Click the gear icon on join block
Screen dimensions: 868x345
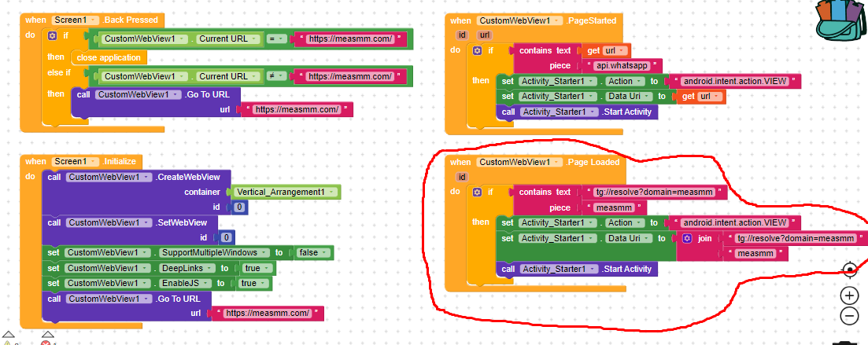click(x=687, y=238)
